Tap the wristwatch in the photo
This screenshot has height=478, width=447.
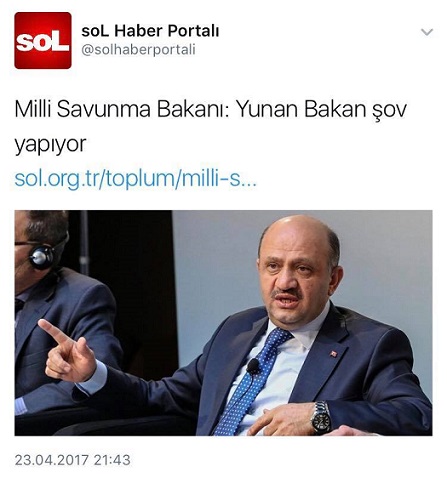[321, 418]
